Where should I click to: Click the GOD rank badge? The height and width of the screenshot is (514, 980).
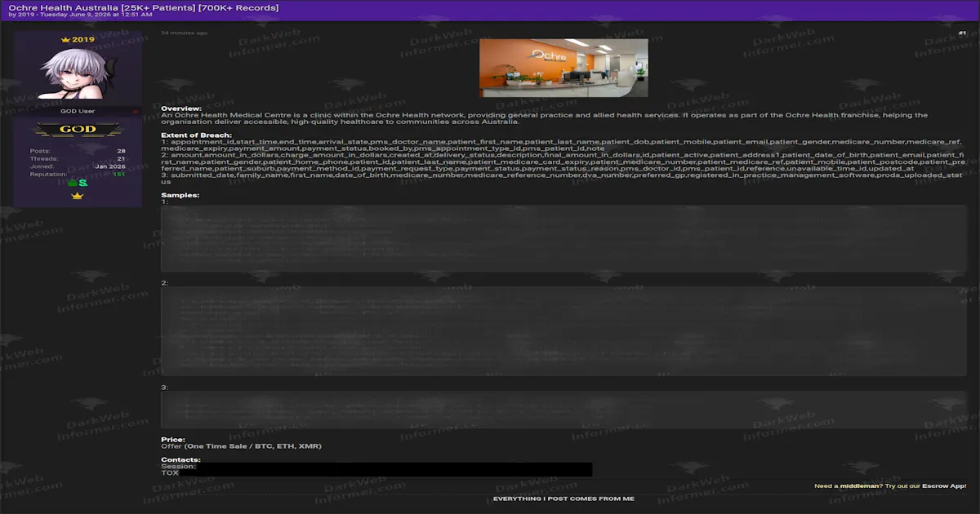pos(78,130)
